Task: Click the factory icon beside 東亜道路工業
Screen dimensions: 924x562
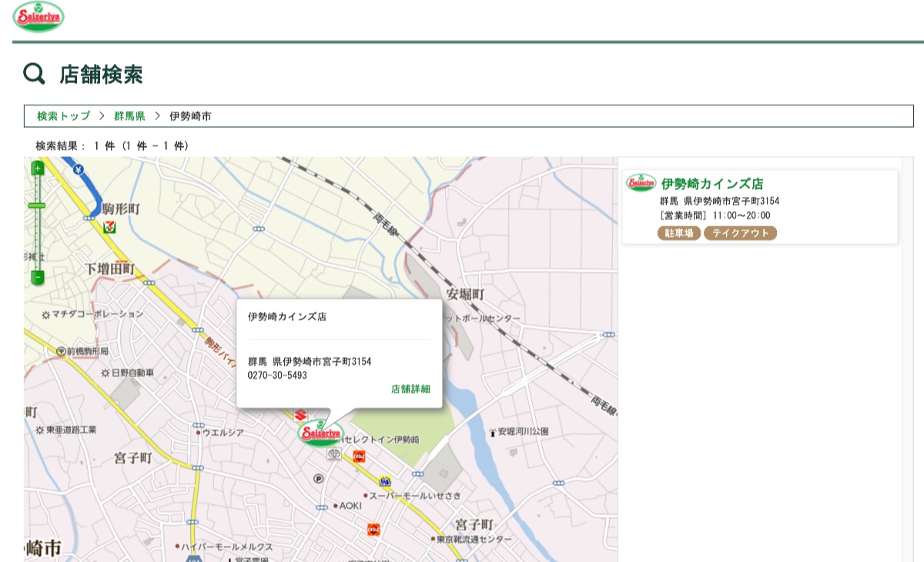Action: click(x=40, y=430)
